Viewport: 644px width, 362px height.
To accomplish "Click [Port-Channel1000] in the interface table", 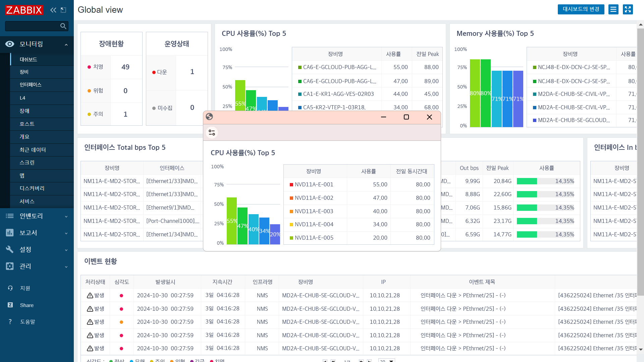I will pyautogui.click(x=173, y=221).
